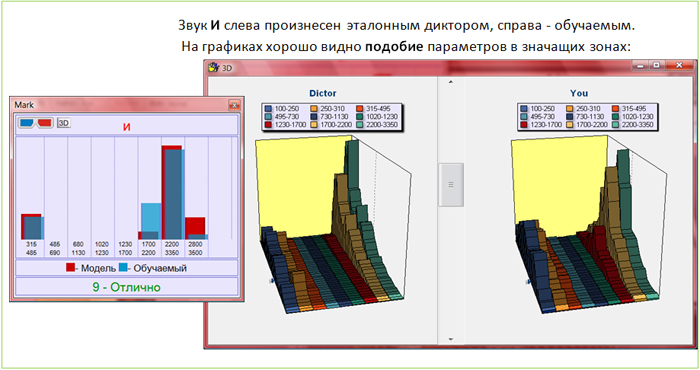Click the down arrow of the center scrollbar
The width and height of the screenshot is (700, 370).
tap(450, 340)
